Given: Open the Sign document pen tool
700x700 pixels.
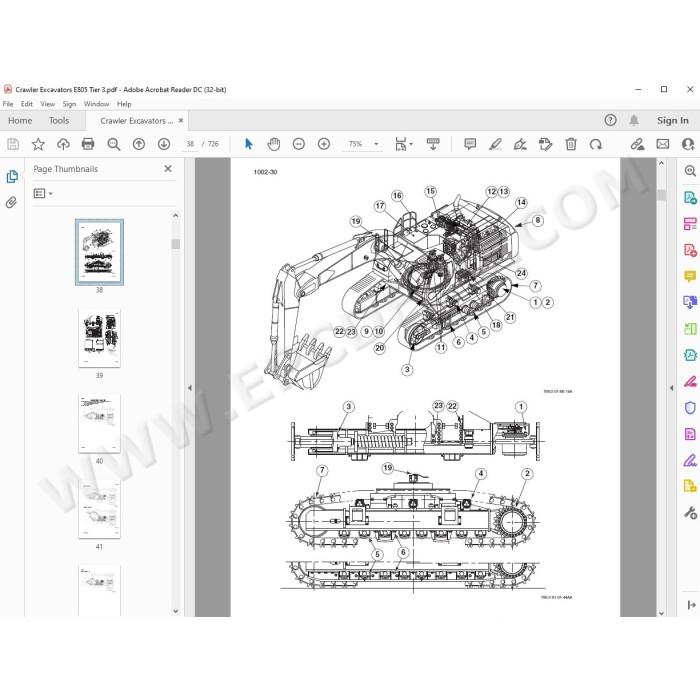Looking at the screenshot, I should tap(520, 144).
